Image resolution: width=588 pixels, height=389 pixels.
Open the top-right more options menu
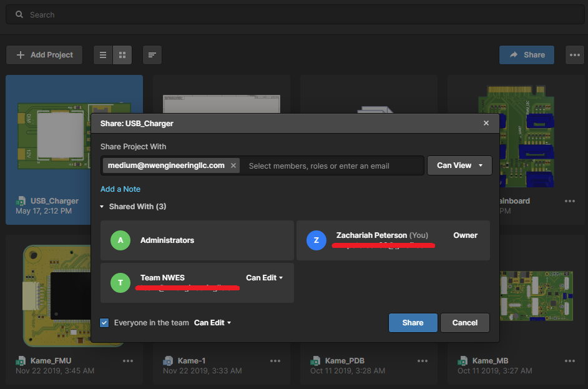(x=574, y=55)
